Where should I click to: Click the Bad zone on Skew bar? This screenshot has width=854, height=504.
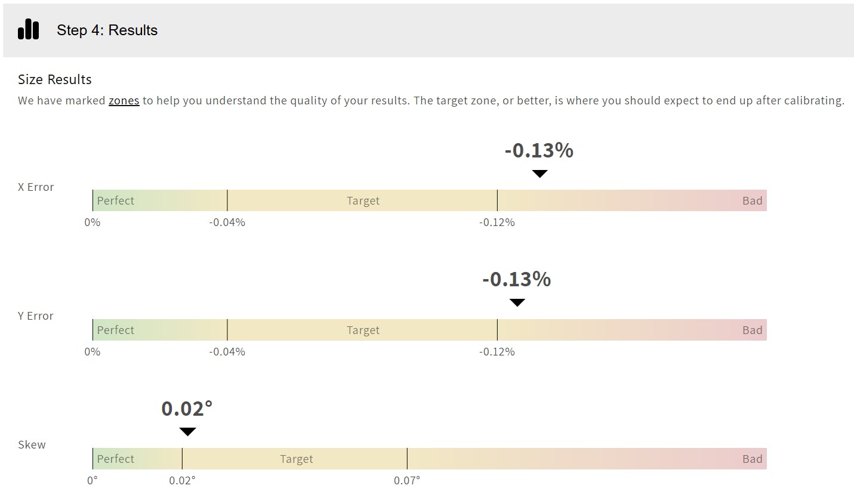click(752, 459)
